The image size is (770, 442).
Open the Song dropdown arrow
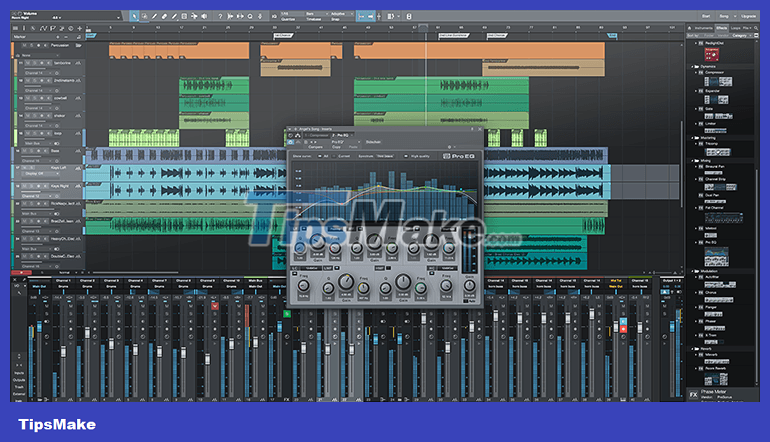tap(735, 16)
